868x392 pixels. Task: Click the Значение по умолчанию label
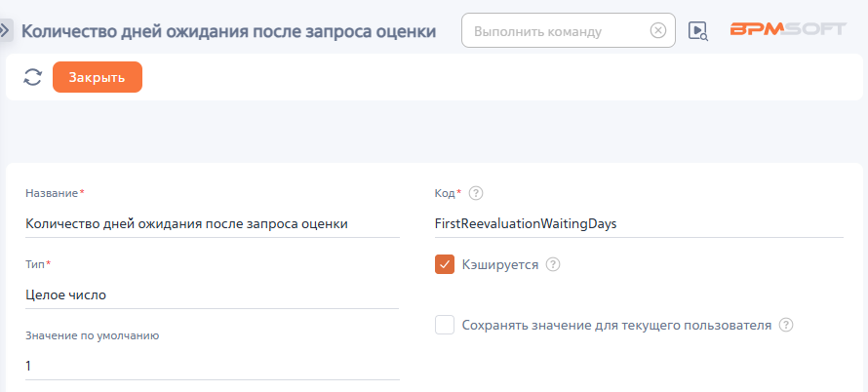click(93, 335)
